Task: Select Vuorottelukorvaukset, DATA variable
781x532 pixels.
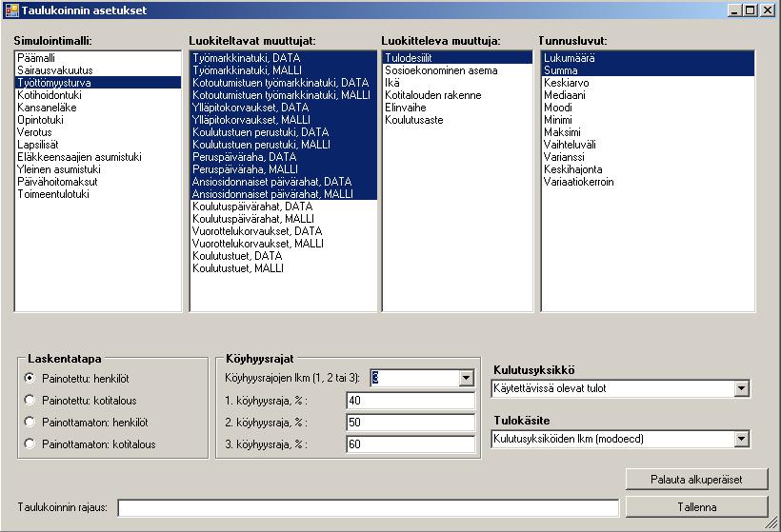Action: click(x=284, y=231)
